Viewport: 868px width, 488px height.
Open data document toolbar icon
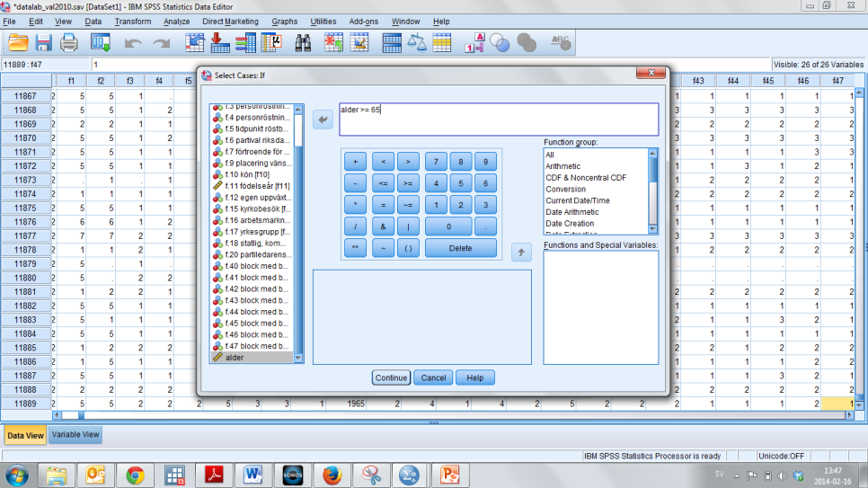tap(18, 42)
